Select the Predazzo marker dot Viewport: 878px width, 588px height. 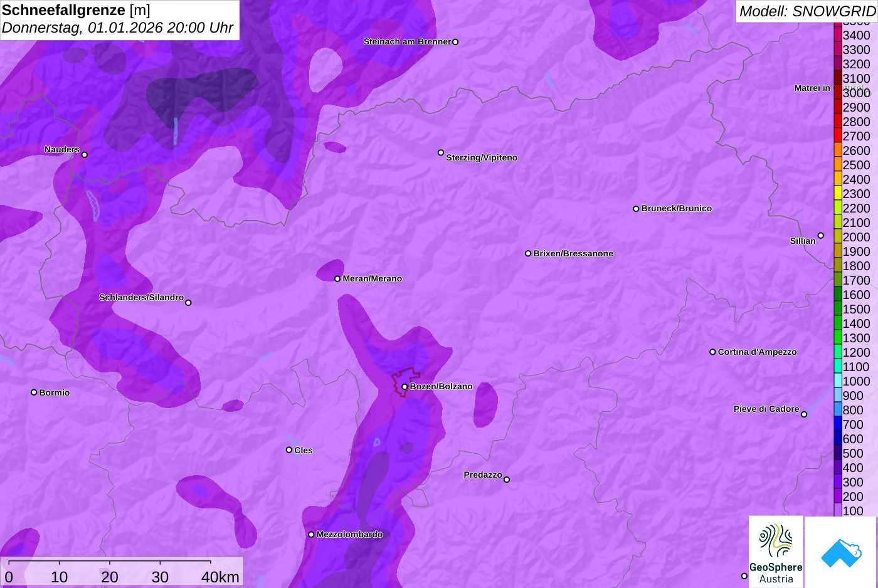[x=507, y=480]
